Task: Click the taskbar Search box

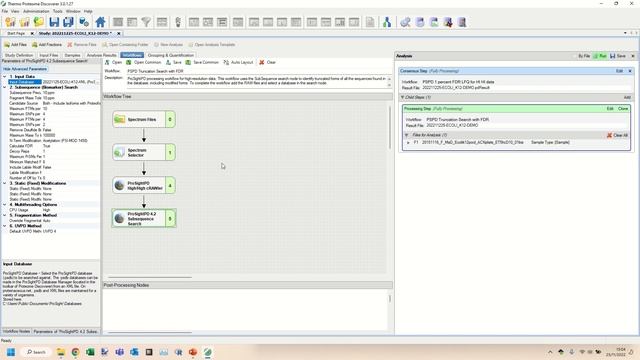Action: 36,352
